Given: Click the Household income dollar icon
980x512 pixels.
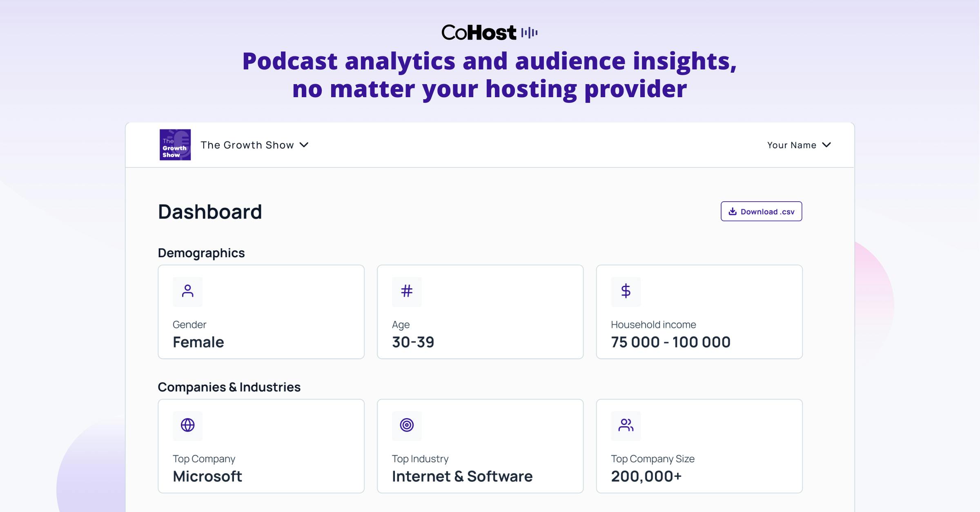Looking at the screenshot, I should (626, 292).
